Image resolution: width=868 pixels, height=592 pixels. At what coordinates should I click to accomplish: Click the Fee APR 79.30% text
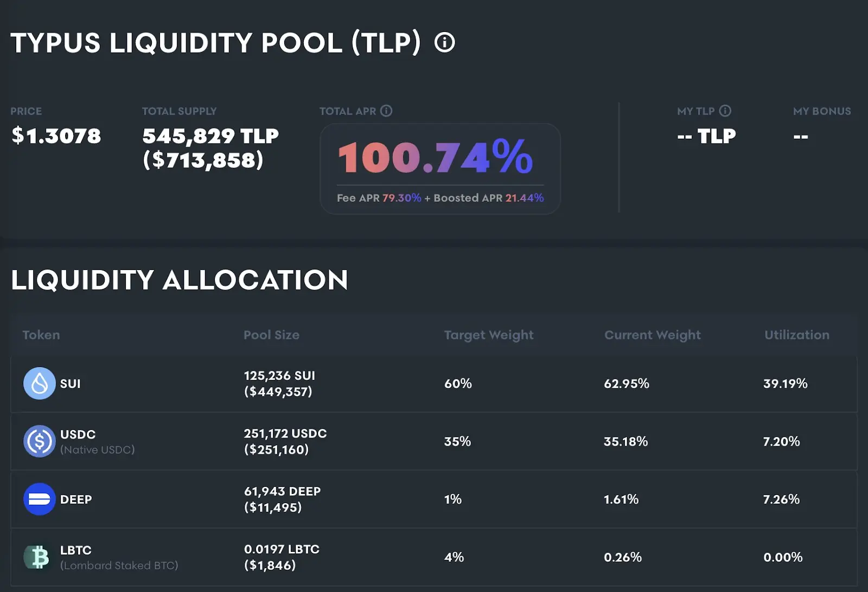(379, 198)
